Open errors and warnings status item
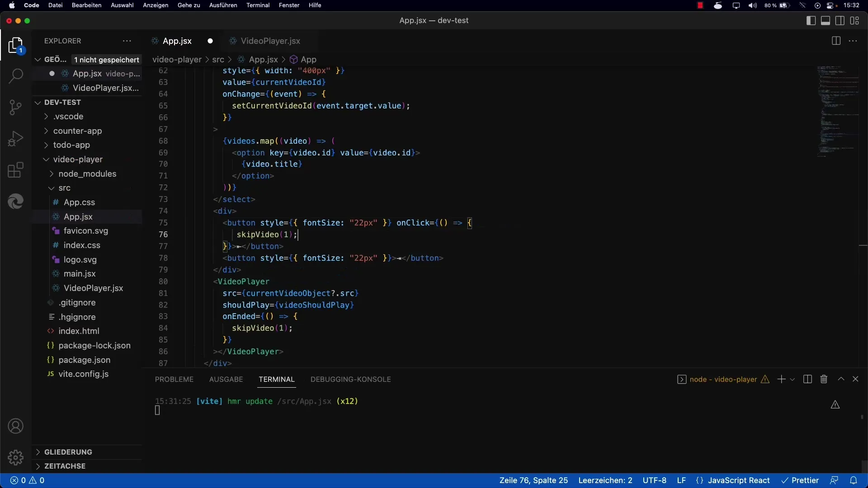The image size is (868, 488). [28, 480]
